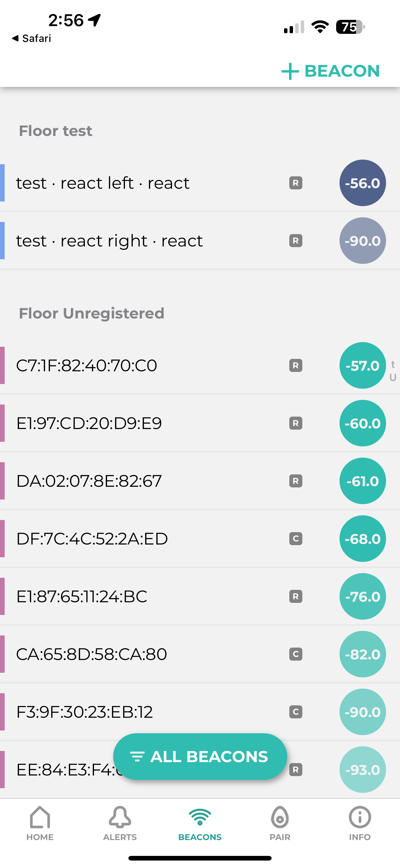Tap the -57.0 green signal badge
Image resolution: width=400 pixels, height=868 pixels.
coord(362,366)
